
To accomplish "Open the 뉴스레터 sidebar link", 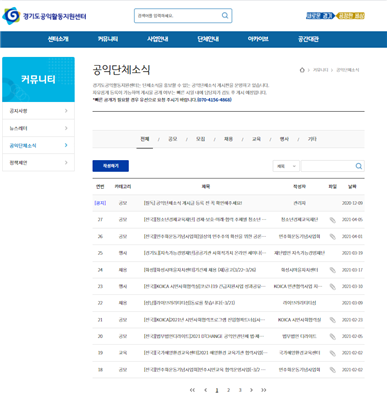I will [19, 128].
